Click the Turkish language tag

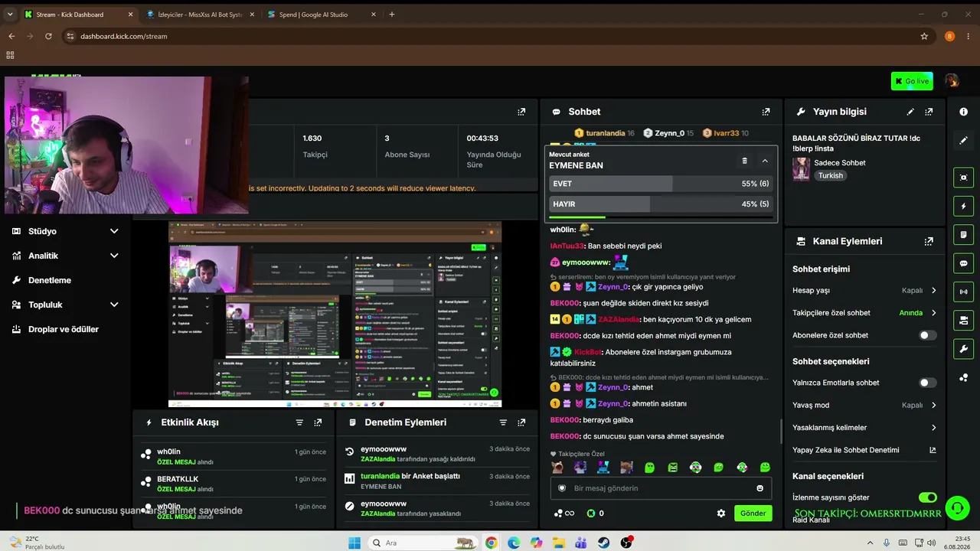click(830, 175)
